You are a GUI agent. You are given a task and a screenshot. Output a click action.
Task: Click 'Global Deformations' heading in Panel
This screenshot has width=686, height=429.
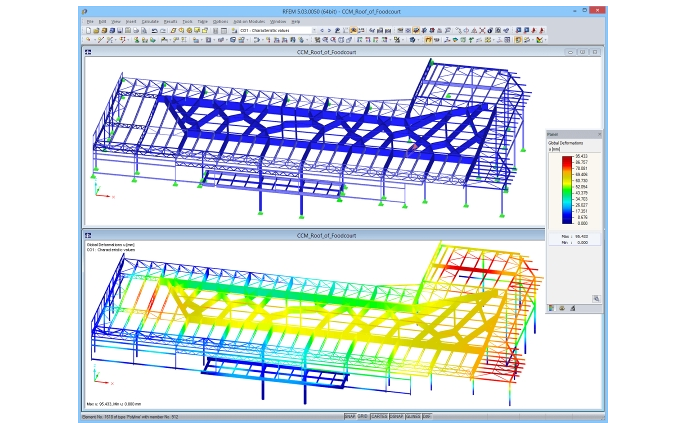[565, 143]
